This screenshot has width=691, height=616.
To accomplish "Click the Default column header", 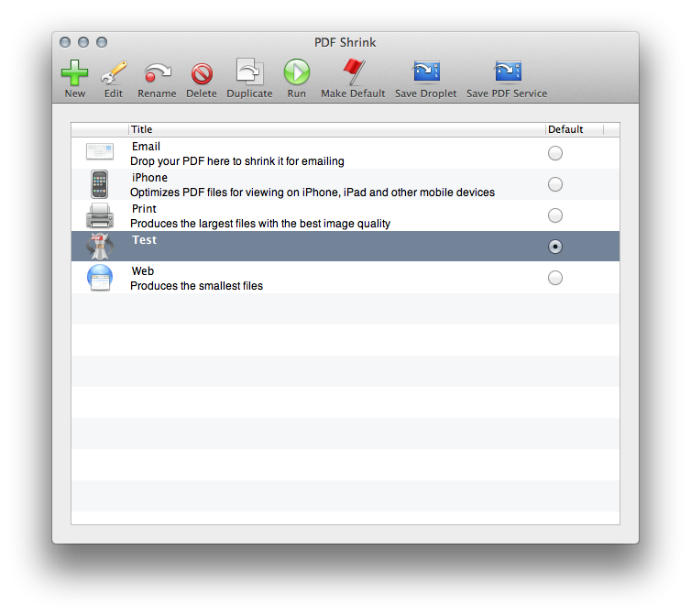I will [x=575, y=129].
